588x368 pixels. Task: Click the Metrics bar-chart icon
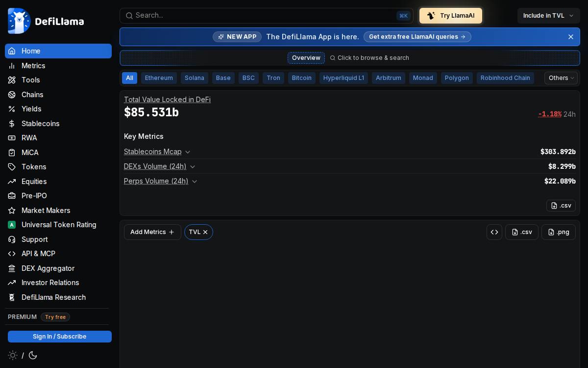pos(12,66)
